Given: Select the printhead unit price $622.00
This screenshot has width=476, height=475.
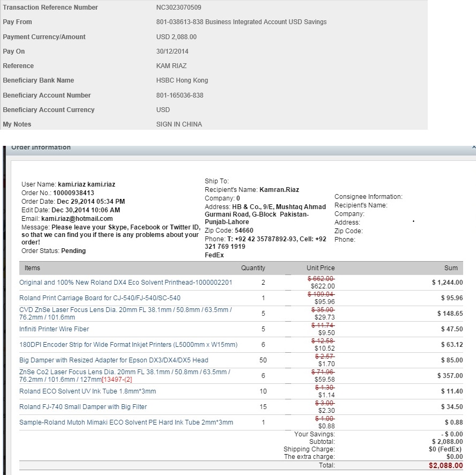Looking at the screenshot, I should [x=323, y=286].
